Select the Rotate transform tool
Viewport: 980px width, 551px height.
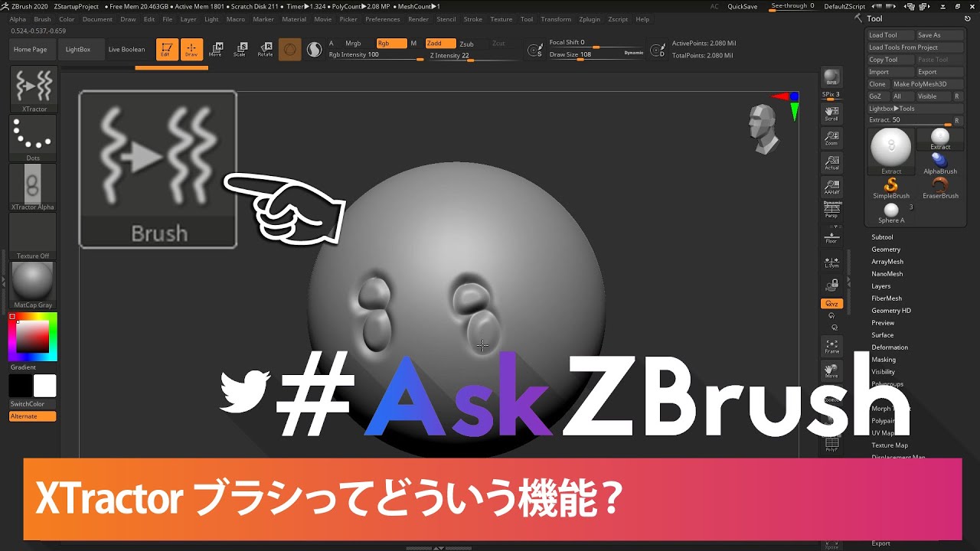click(x=265, y=50)
